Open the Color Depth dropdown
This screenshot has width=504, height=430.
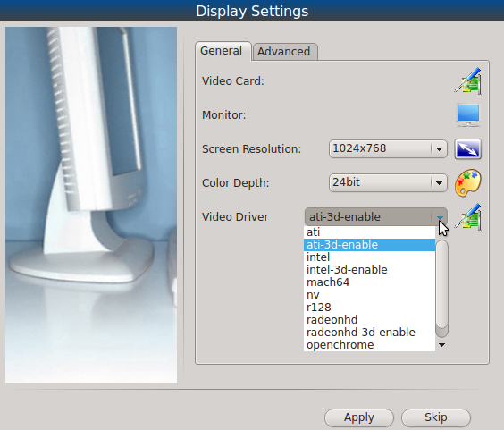click(x=388, y=182)
